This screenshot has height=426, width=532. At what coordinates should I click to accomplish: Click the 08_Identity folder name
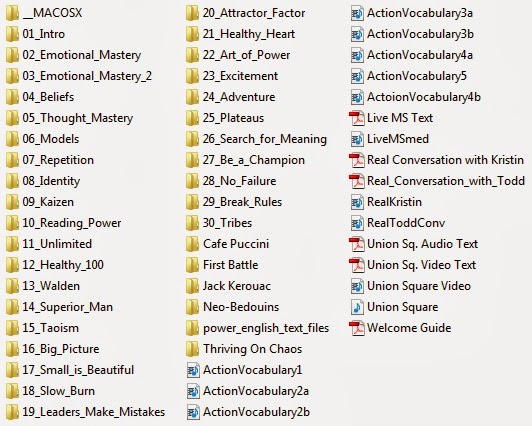51,181
